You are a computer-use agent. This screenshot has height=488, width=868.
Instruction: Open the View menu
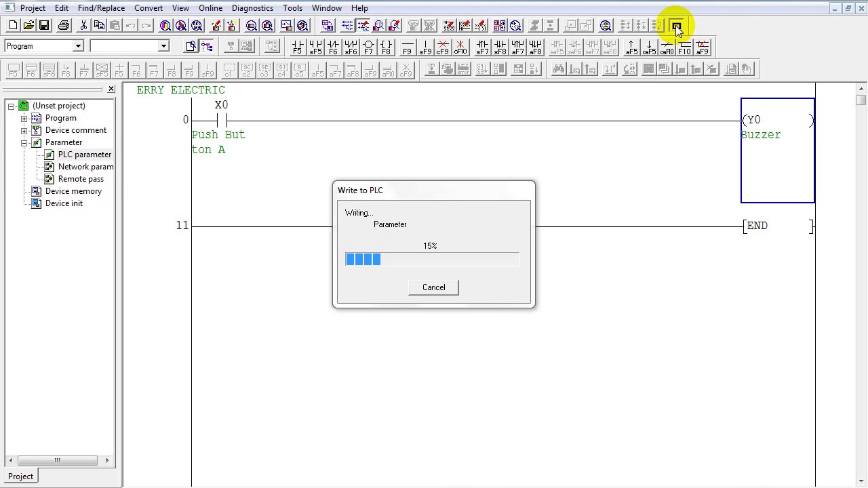pyautogui.click(x=180, y=8)
